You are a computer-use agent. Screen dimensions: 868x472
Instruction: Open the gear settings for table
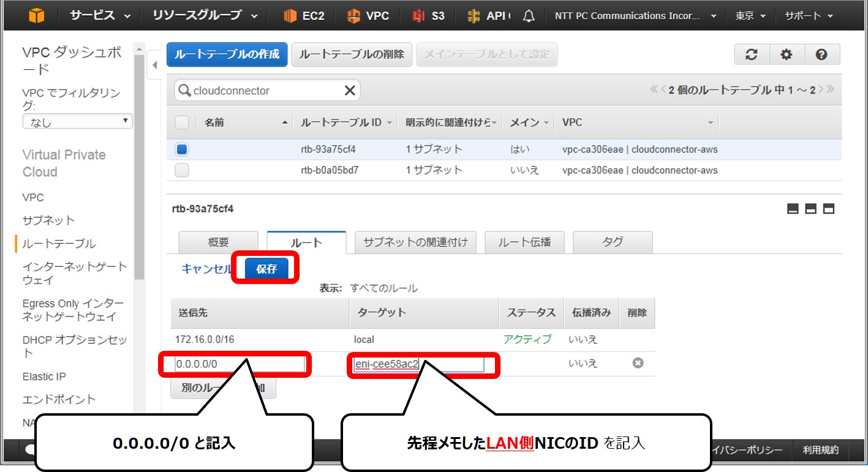(787, 54)
